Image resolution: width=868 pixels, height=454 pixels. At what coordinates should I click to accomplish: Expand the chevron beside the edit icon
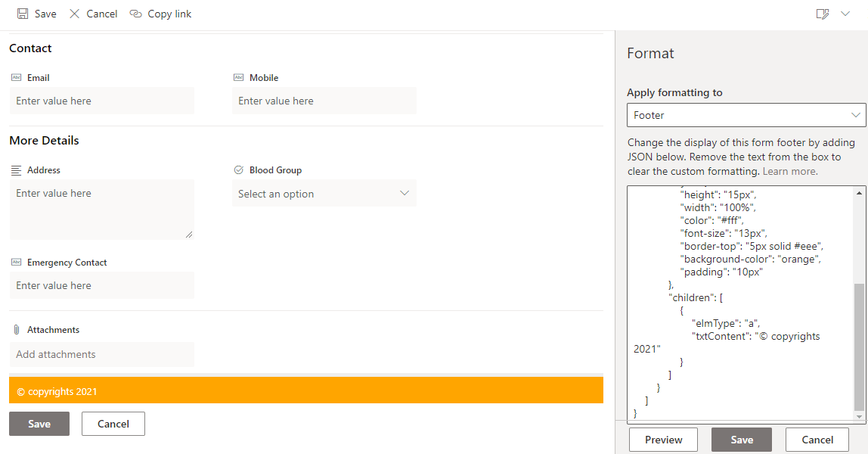[845, 14]
